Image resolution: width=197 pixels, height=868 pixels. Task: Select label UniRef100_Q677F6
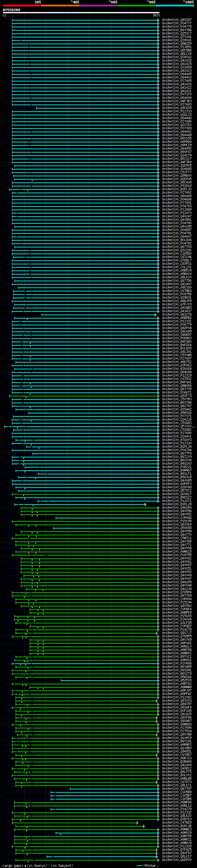pos(176,454)
